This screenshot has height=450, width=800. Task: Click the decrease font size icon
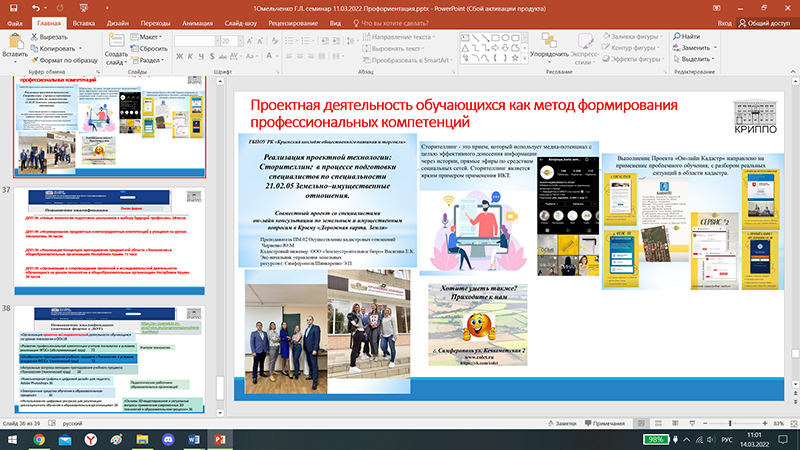pyautogui.click(x=260, y=41)
